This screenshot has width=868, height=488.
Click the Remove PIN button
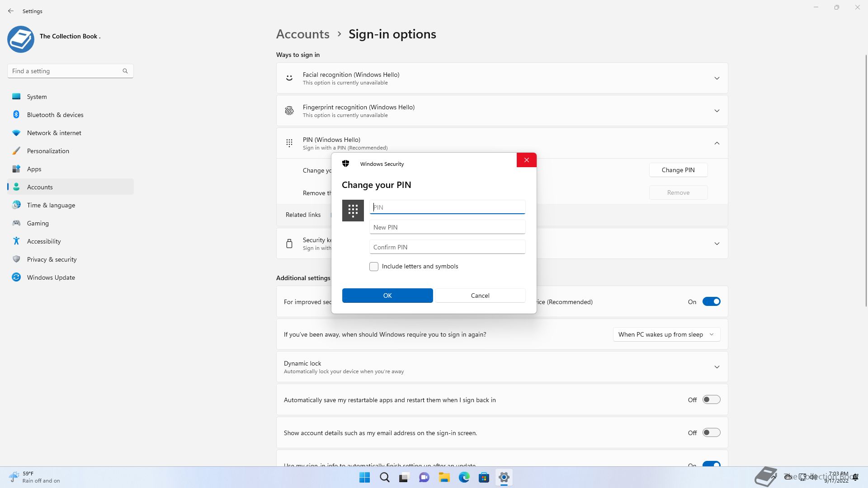point(678,192)
